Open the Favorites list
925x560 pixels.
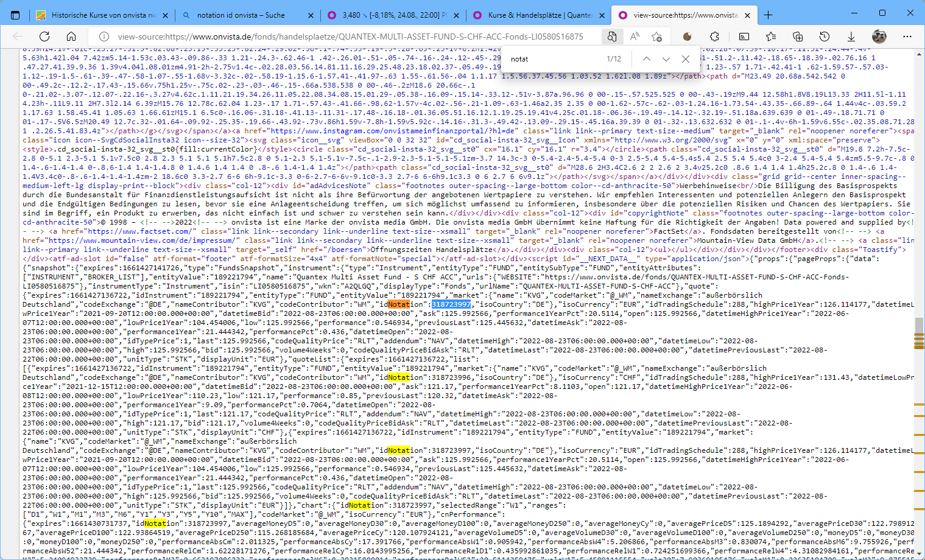point(771,37)
